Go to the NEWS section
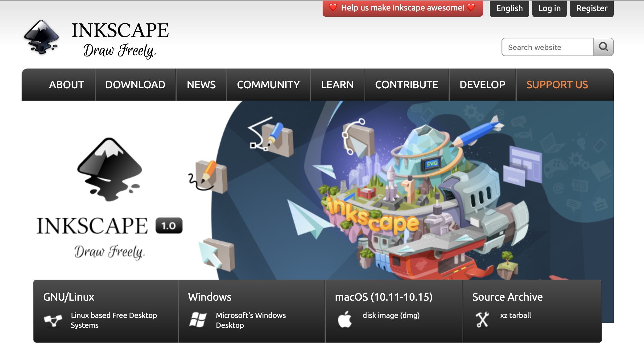The width and height of the screenshot is (644, 350). [201, 85]
